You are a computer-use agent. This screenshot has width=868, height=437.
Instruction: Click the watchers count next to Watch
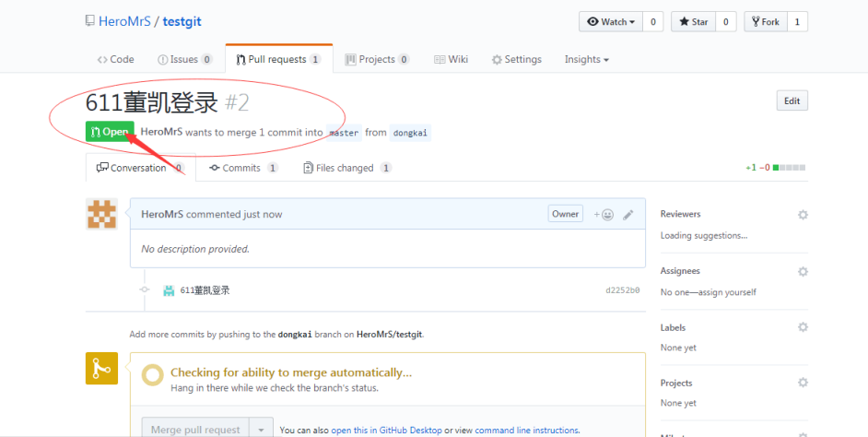click(653, 21)
